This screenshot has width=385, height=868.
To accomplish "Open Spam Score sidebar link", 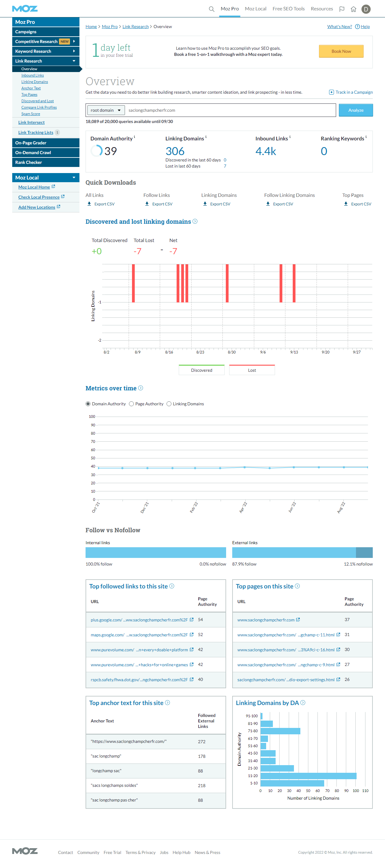I will click(31, 114).
